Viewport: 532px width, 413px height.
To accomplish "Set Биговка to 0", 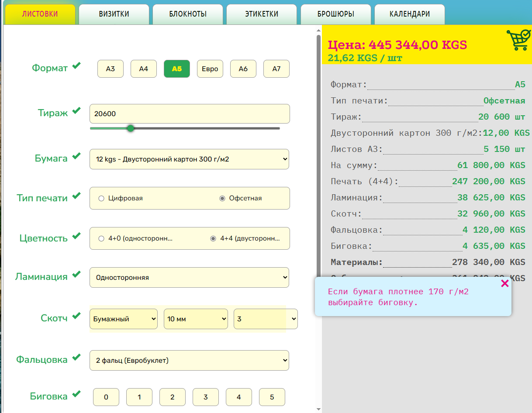I will pos(106,397).
